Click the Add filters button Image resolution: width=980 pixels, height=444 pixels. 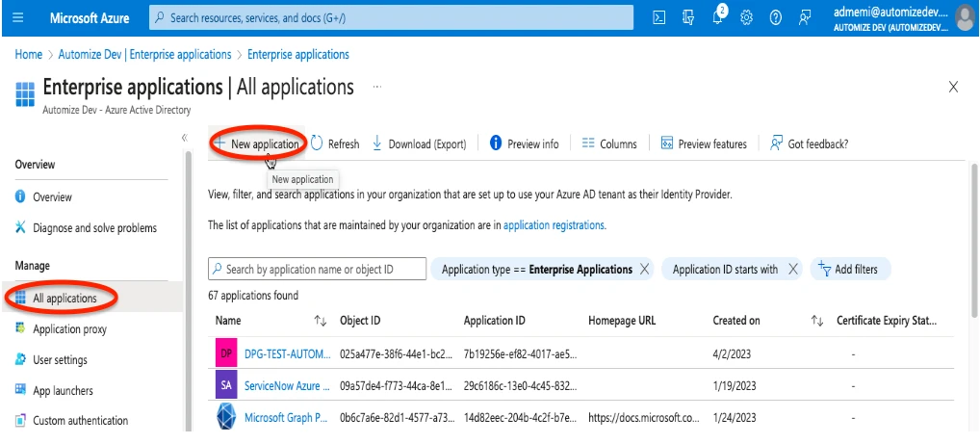click(x=850, y=270)
